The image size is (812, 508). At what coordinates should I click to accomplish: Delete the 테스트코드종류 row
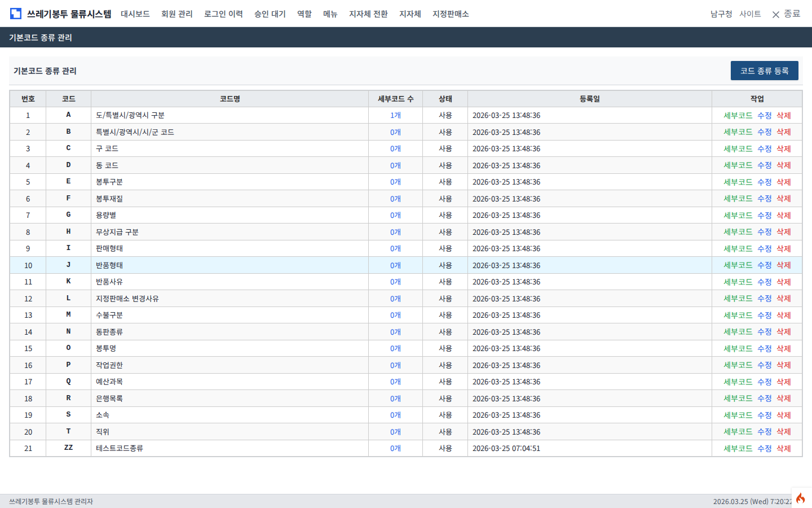783,449
